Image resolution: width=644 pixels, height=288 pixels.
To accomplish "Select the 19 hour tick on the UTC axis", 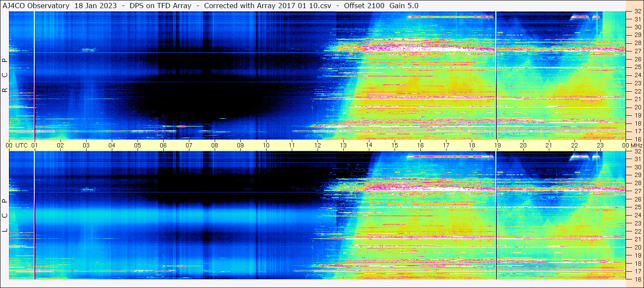I will [x=497, y=145].
